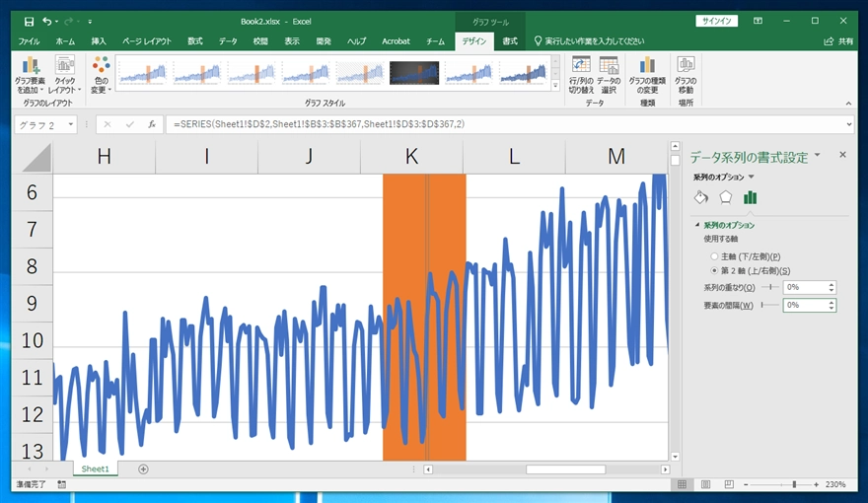Open the File (ファイル) tab
Image resolution: width=868 pixels, height=503 pixels.
click(x=29, y=41)
